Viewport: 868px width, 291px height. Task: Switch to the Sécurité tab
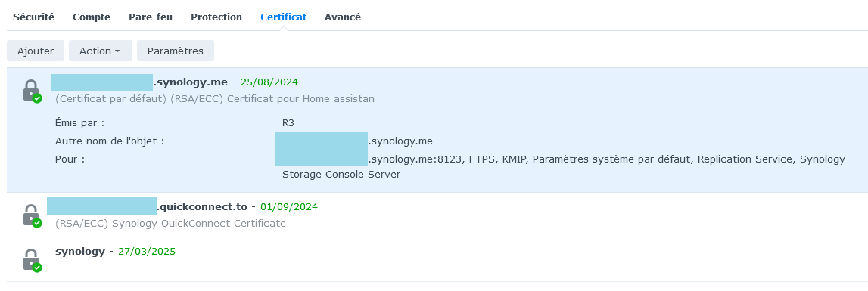(34, 17)
